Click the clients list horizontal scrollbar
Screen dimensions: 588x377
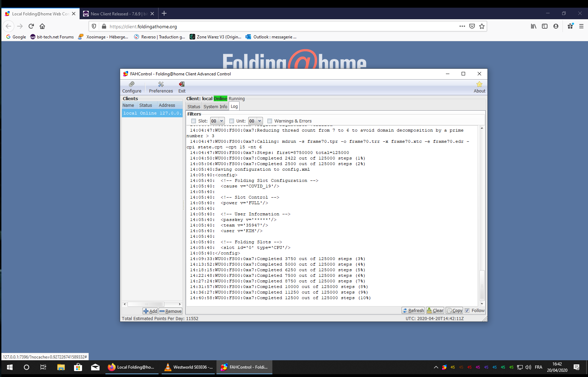tap(146, 304)
